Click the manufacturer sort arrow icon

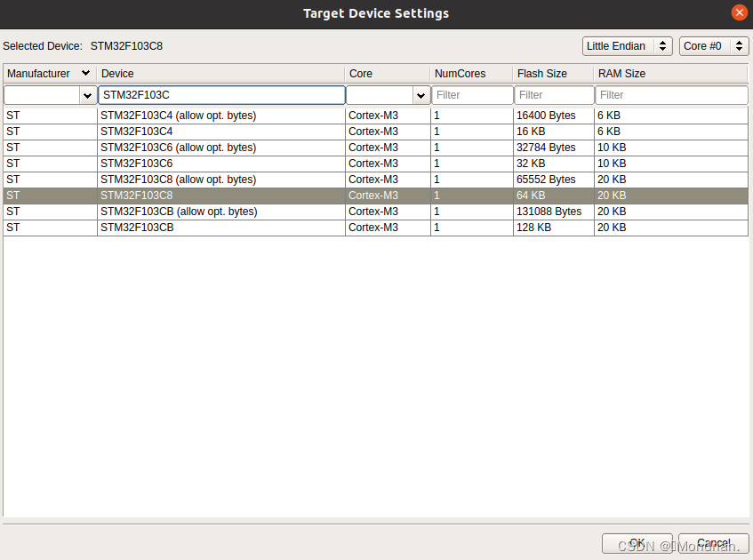85,73
